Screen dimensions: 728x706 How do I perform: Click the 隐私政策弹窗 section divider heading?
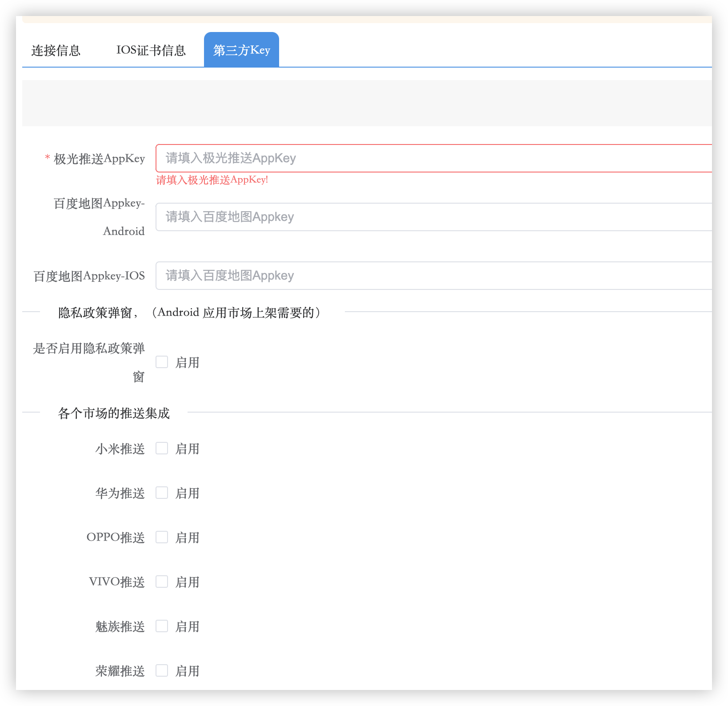pyautogui.click(x=190, y=313)
